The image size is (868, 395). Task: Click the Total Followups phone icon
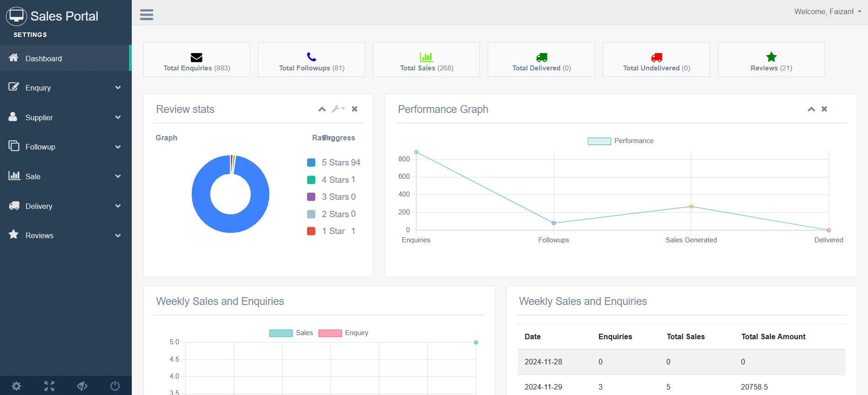click(x=311, y=57)
